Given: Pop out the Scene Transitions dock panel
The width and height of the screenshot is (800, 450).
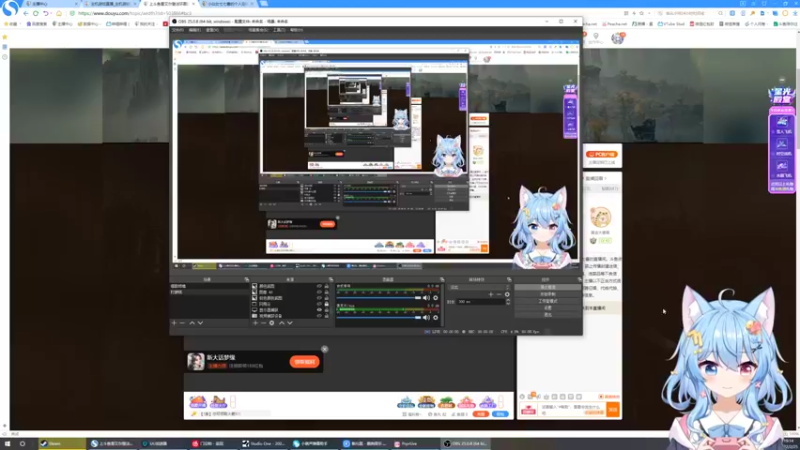Looking at the screenshot, I should pos(509,280).
